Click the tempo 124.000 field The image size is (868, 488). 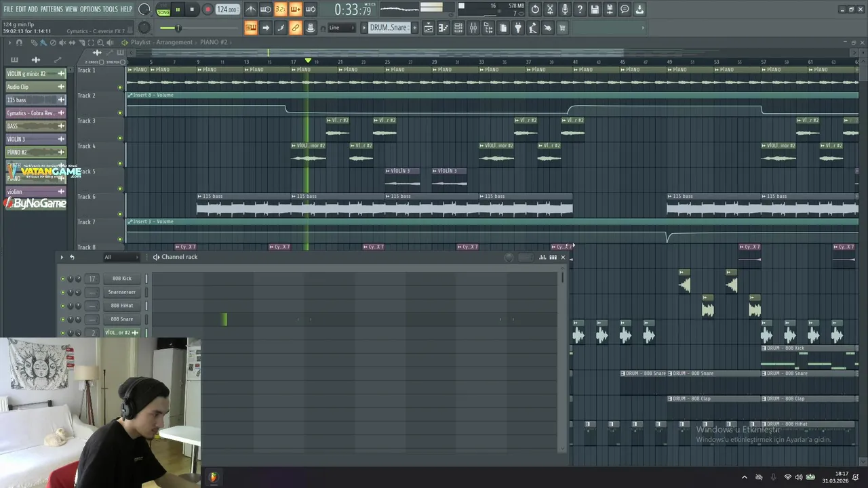pos(228,9)
